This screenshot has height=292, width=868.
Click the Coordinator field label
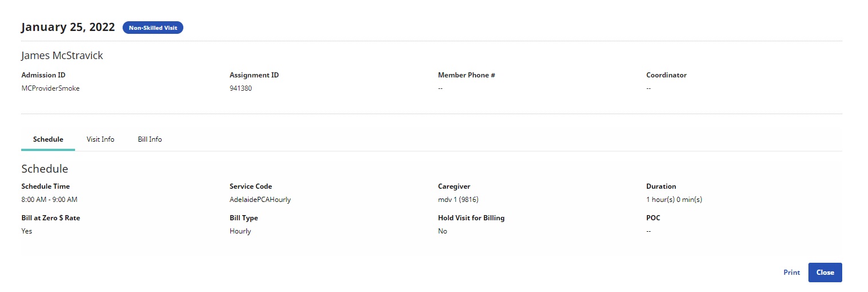point(666,75)
